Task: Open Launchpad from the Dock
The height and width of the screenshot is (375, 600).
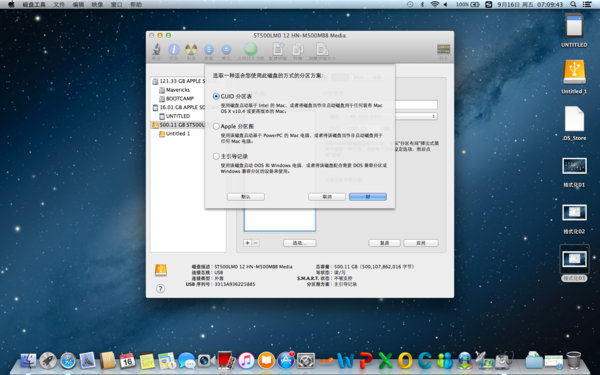Action: [48, 360]
